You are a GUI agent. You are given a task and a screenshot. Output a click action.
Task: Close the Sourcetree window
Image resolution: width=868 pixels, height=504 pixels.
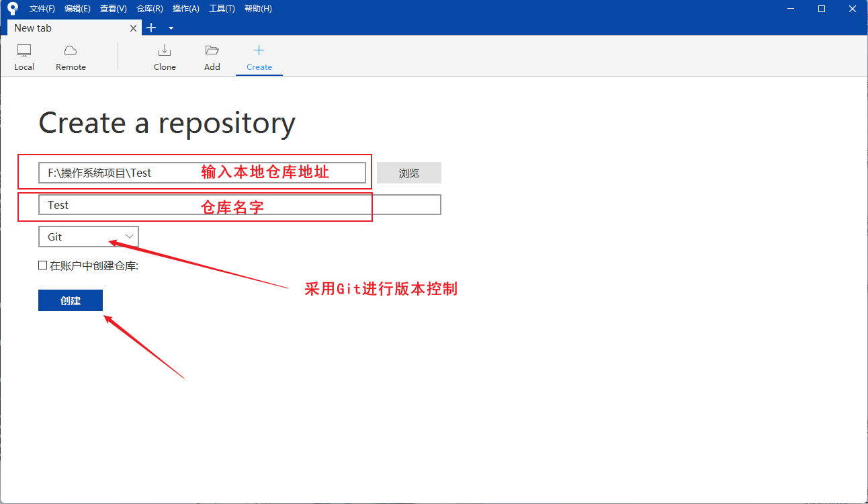click(x=852, y=9)
